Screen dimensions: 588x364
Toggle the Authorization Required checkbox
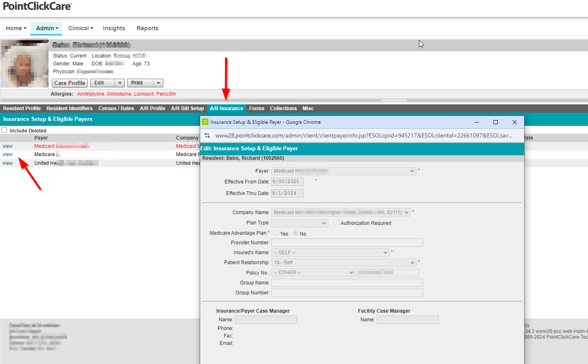click(x=336, y=222)
